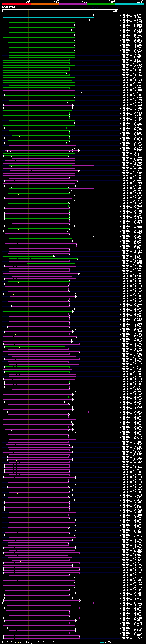Click the label UniRef100_B0D123
Image resolution: width=146 pixels, height=644 pixels.
pos(131,560)
